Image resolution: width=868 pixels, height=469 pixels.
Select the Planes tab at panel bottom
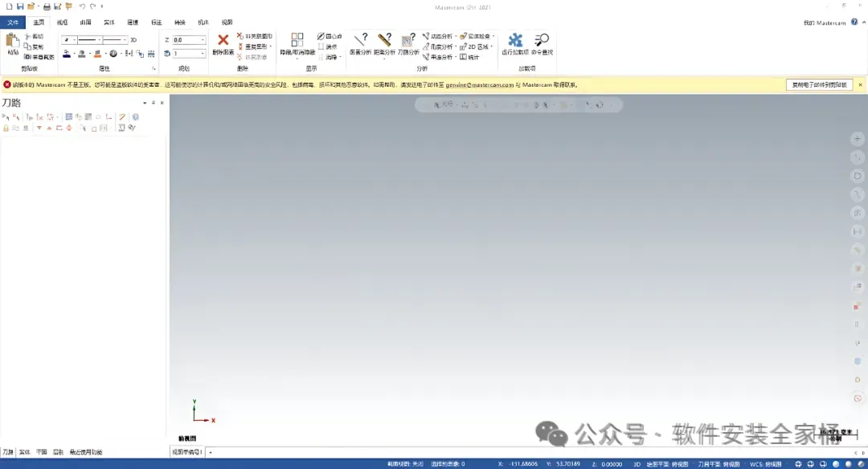click(x=42, y=452)
